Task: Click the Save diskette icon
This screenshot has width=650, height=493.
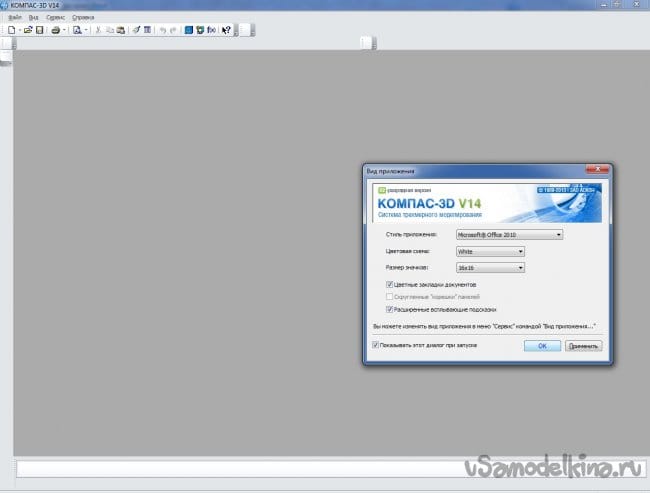Action: click(x=39, y=30)
